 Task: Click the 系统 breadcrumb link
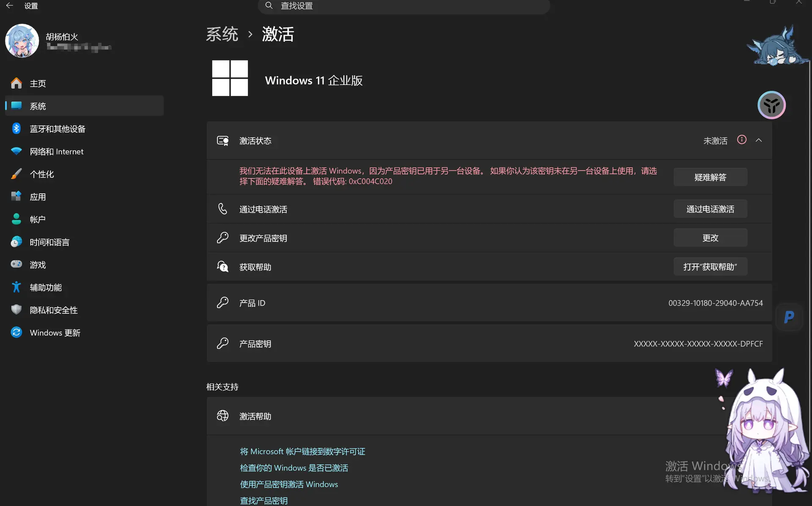222,34
